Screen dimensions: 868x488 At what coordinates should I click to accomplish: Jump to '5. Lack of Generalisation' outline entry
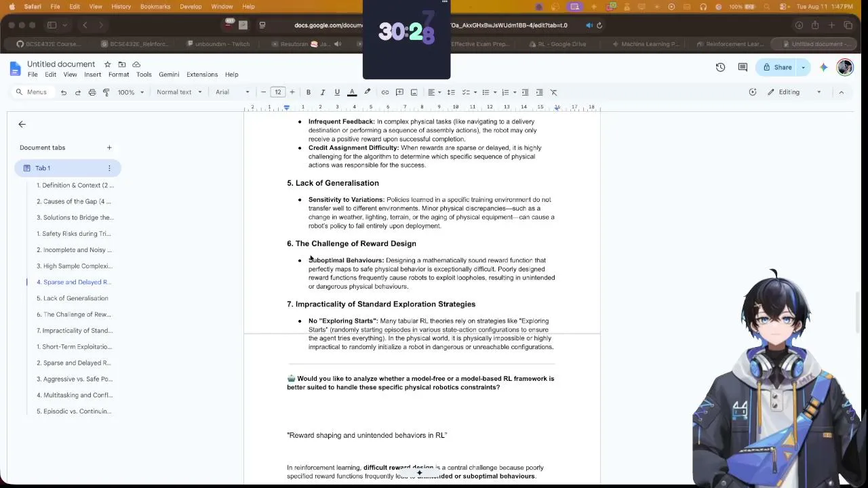tap(73, 298)
